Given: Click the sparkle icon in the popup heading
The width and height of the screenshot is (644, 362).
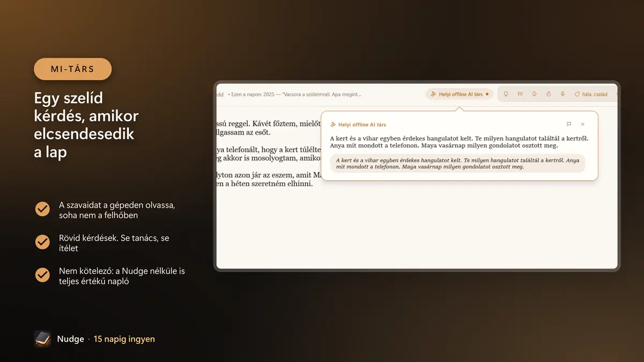Looking at the screenshot, I should pos(333,125).
